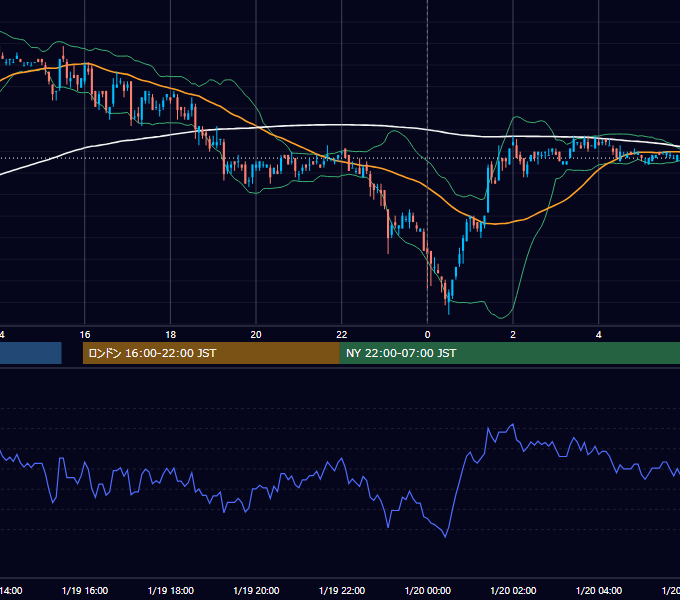Image resolution: width=680 pixels, height=600 pixels.
Task: Click the blue session bar before London
Action: pos(30,353)
